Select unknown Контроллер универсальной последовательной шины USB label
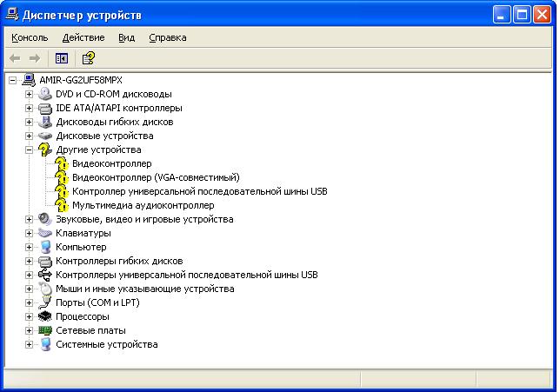This screenshot has width=560, height=392. 200,191
